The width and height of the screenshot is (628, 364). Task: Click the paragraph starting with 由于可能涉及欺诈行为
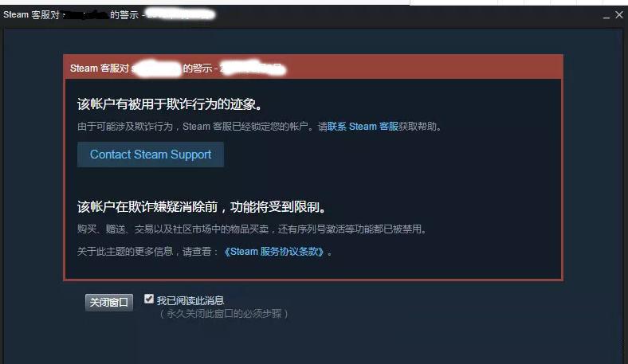coord(259,127)
